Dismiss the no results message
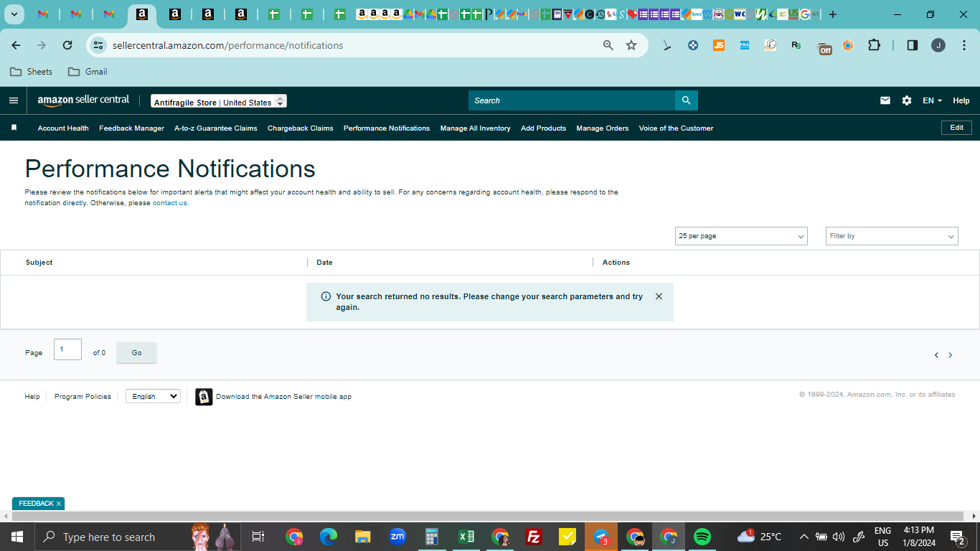 659,296
